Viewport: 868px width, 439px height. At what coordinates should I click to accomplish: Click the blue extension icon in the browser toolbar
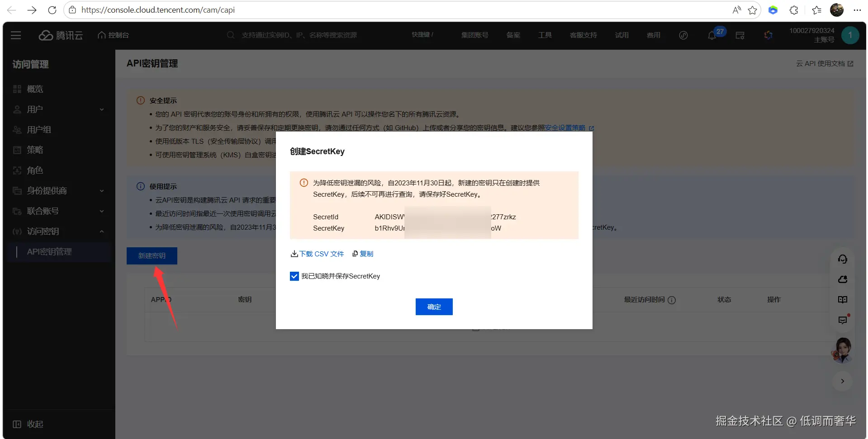(x=773, y=10)
